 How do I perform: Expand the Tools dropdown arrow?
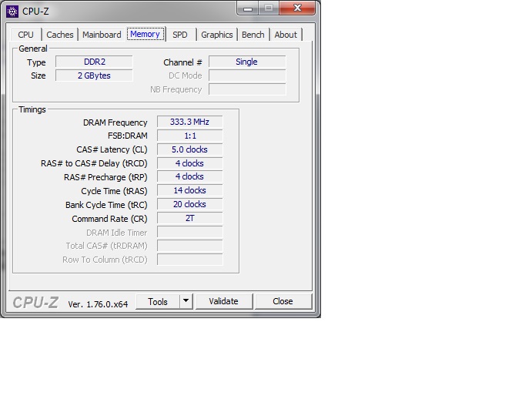tap(186, 301)
